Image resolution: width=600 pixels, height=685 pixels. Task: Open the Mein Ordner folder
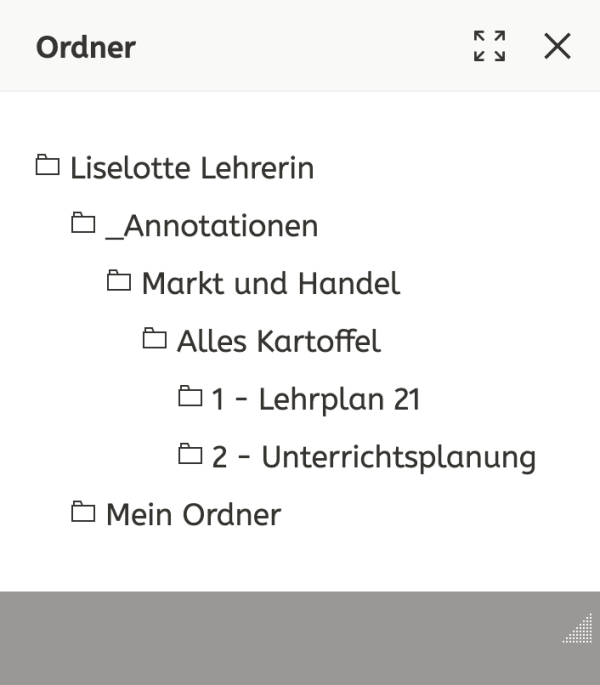coord(194,514)
